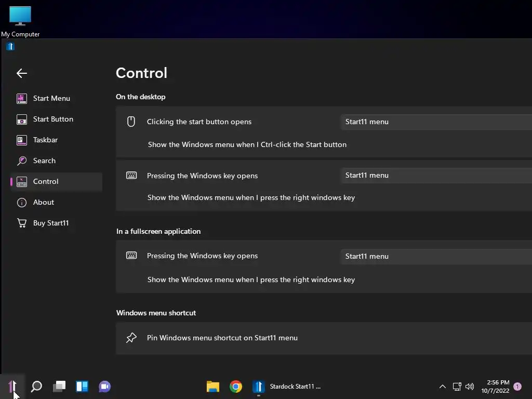Select fullscreen right windows key option text
This screenshot has height=399, width=532.
(251, 280)
